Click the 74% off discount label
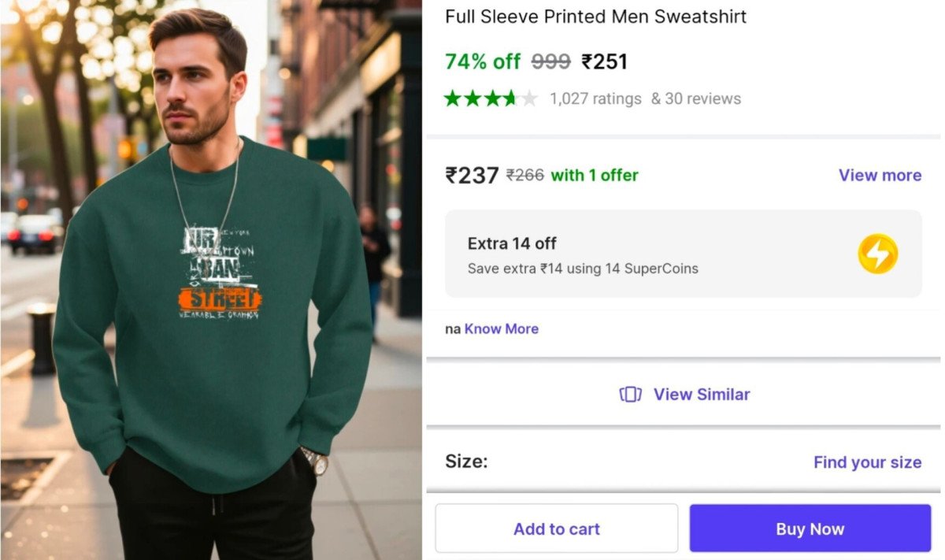The image size is (945, 560). [483, 61]
